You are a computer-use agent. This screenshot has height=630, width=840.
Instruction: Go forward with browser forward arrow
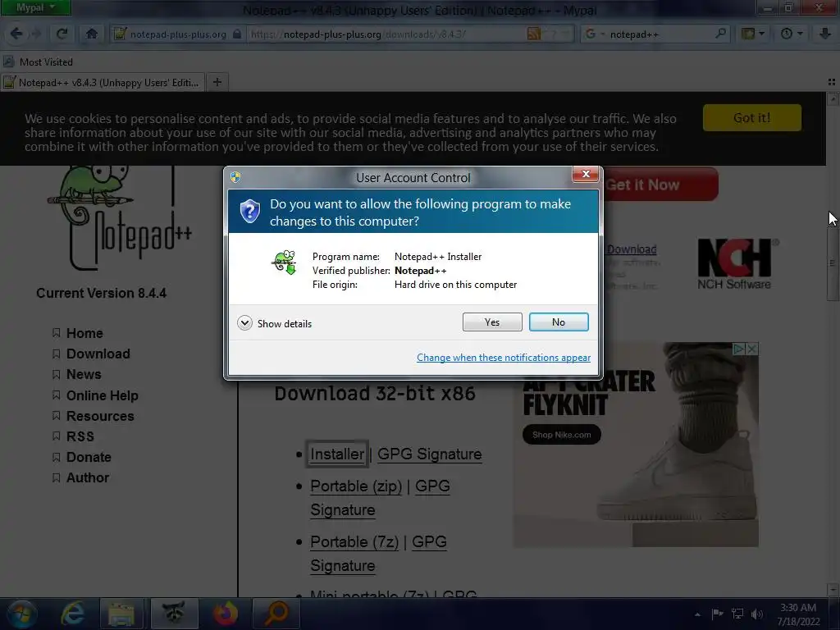tap(36, 34)
